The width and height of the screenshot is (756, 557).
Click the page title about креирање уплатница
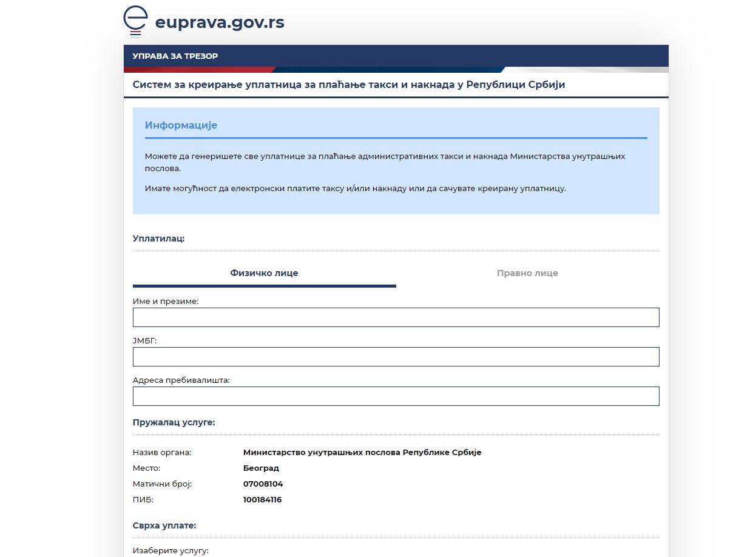[x=349, y=85]
